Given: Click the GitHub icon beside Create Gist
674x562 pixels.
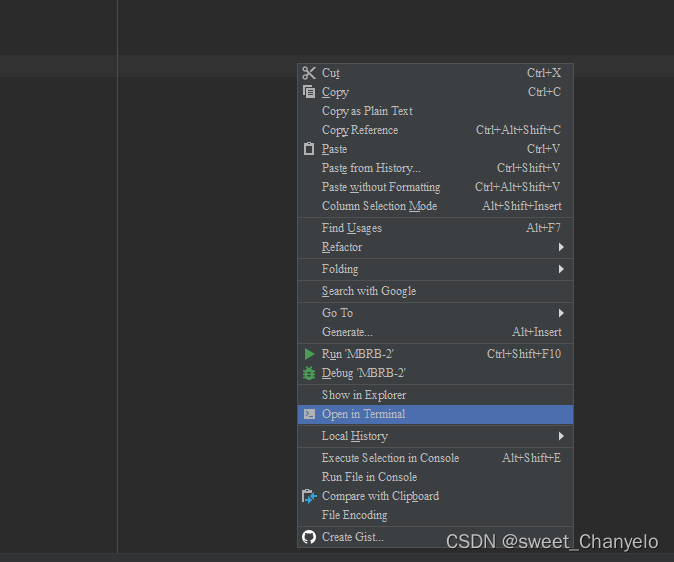Looking at the screenshot, I should coord(309,537).
